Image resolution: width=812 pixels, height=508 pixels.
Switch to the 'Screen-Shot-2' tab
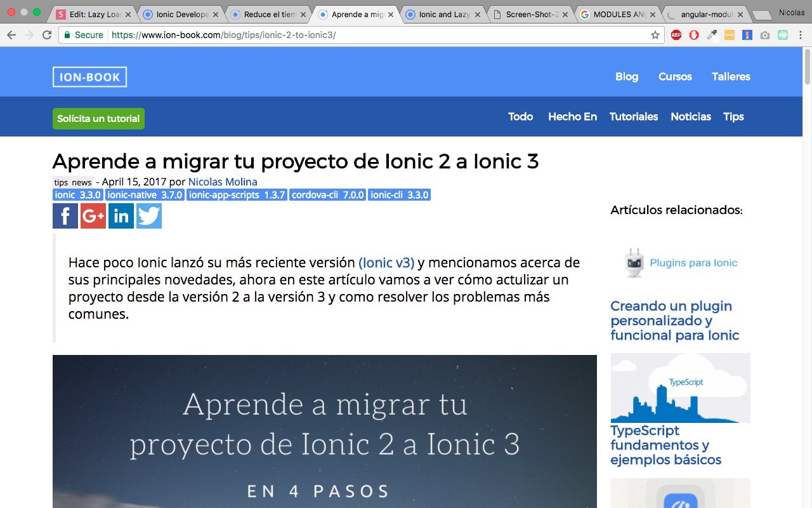[530, 14]
